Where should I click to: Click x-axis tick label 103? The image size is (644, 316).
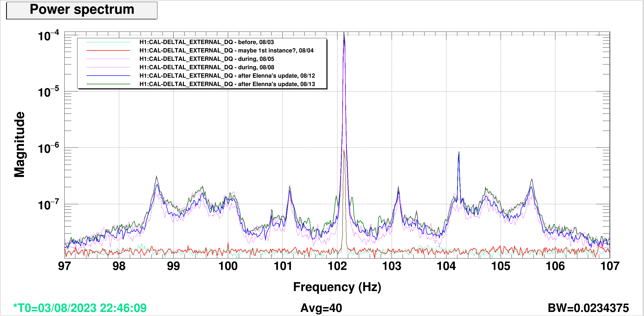(x=392, y=266)
